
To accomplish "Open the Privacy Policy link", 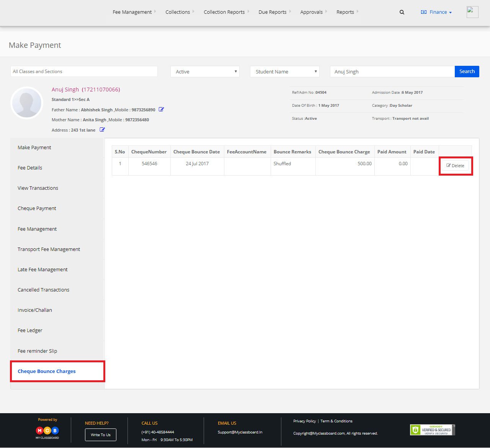I will [305, 421].
